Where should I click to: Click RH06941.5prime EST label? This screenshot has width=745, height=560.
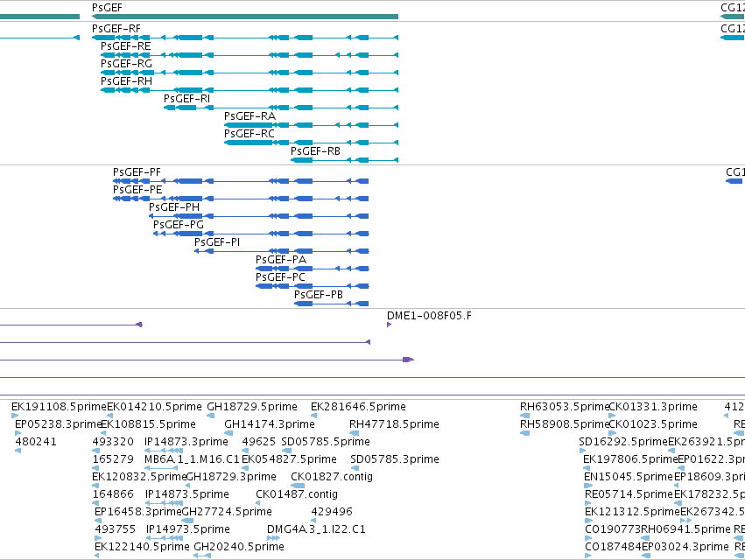click(685, 529)
